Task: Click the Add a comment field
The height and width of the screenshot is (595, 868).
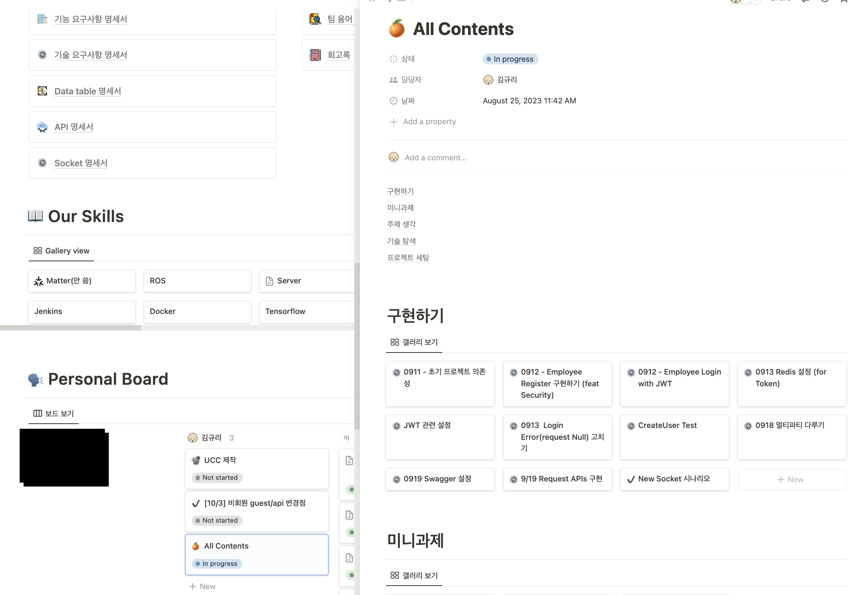Action: point(436,158)
